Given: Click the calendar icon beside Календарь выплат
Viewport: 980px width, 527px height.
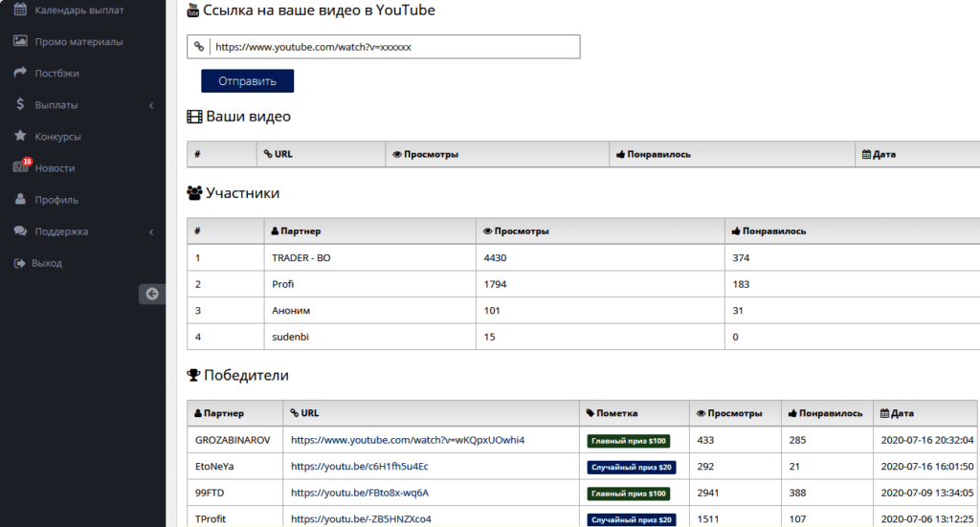Looking at the screenshot, I should point(19,11).
